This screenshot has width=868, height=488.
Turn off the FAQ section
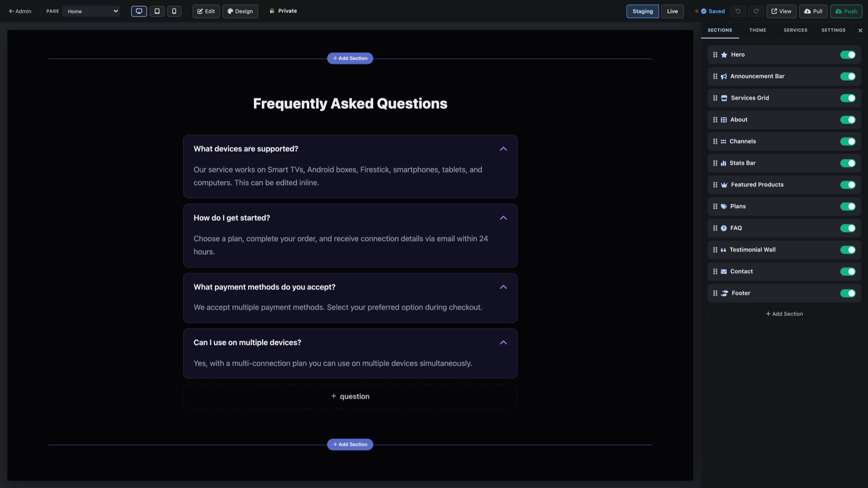click(x=848, y=229)
